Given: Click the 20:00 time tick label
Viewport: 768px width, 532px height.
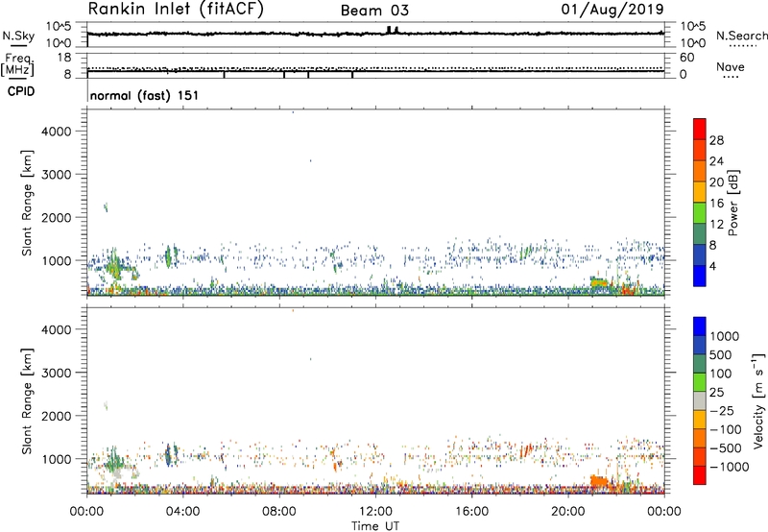Looking at the screenshot, I should pos(567,512).
